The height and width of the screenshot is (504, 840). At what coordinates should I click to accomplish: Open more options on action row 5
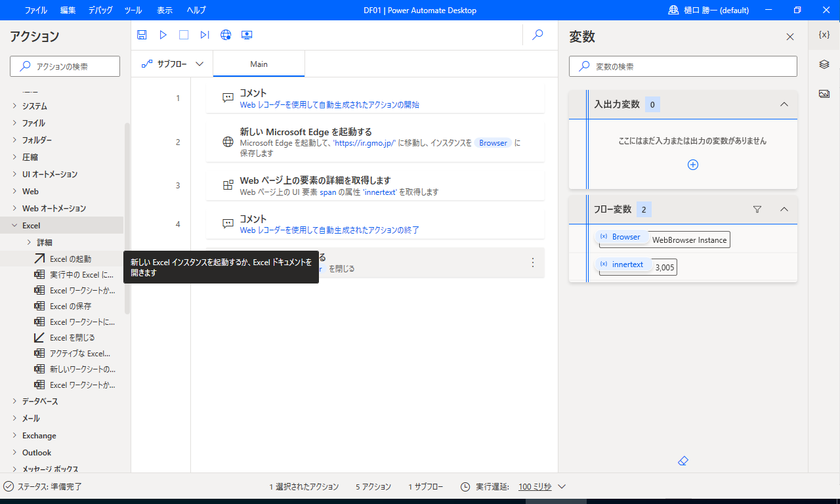click(533, 262)
